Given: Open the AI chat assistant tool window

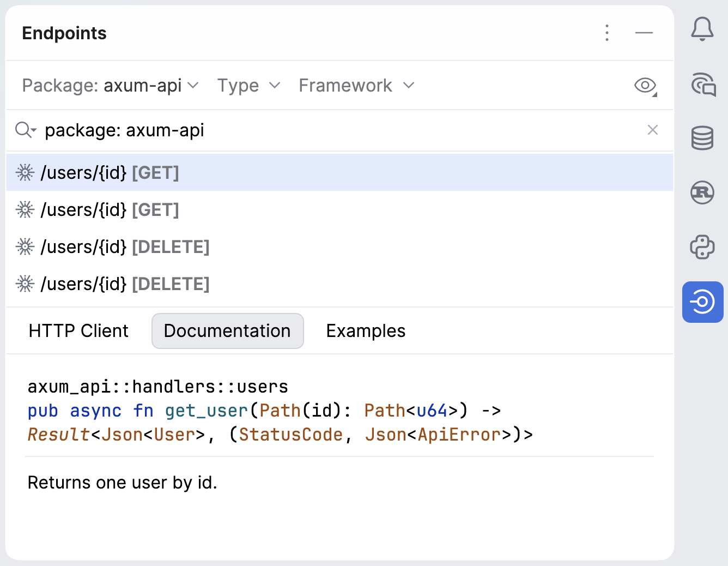Looking at the screenshot, I should [703, 85].
